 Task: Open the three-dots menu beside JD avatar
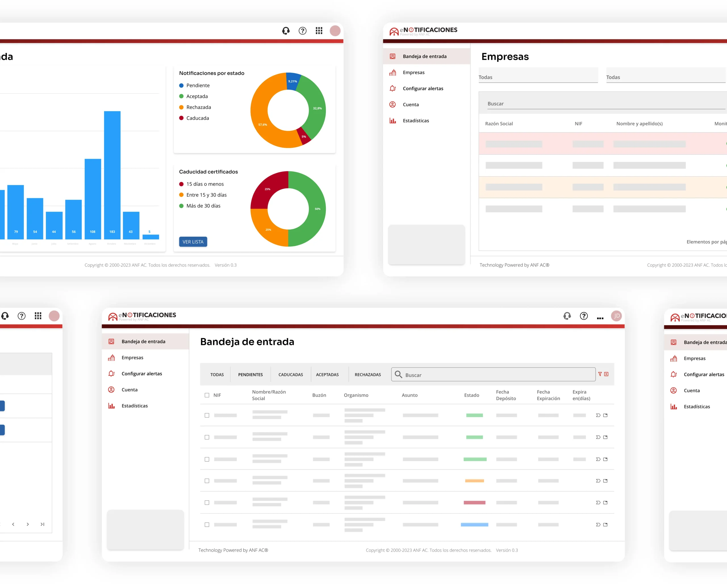[x=600, y=318]
